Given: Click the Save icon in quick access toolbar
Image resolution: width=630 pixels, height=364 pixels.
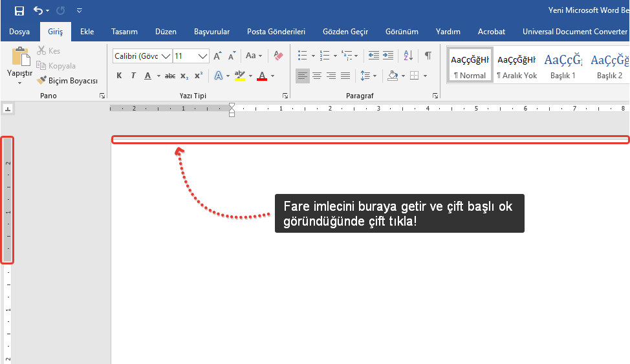Looking at the screenshot, I should pyautogui.click(x=19, y=10).
